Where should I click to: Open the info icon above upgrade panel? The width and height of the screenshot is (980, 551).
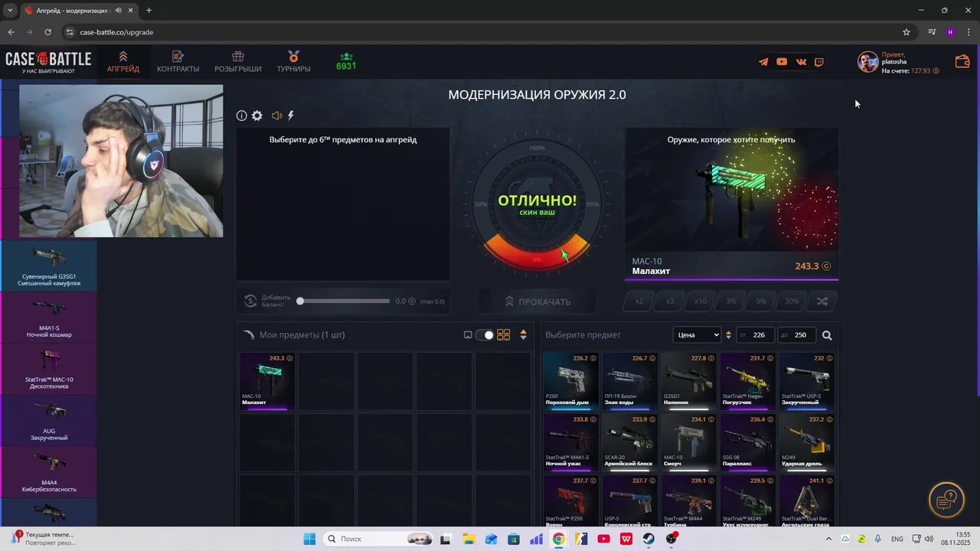pos(241,116)
